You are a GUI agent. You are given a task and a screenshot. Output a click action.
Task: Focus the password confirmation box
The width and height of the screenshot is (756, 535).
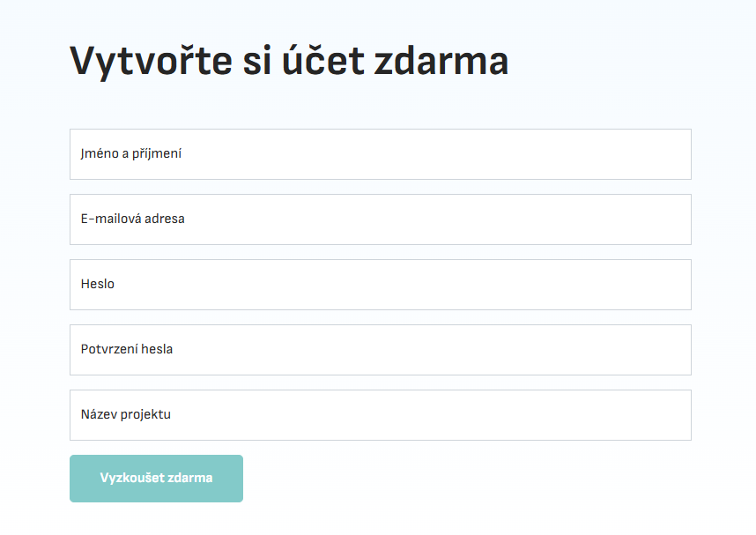(x=380, y=350)
